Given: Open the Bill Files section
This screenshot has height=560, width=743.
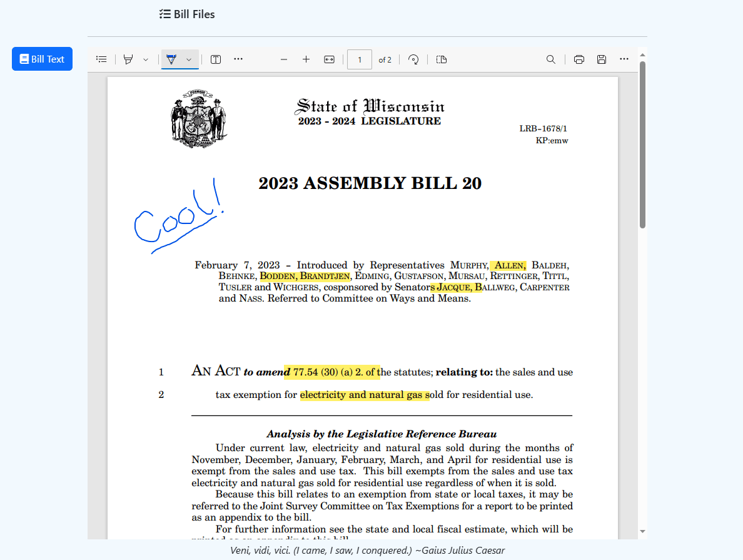Looking at the screenshot, I should (187, 14).
